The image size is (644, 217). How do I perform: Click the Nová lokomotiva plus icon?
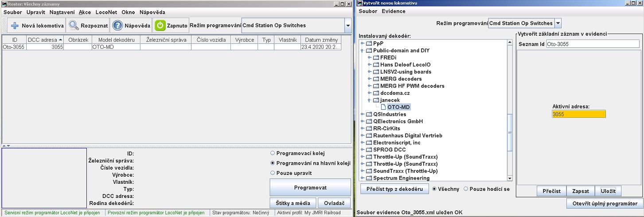[14, 26]
